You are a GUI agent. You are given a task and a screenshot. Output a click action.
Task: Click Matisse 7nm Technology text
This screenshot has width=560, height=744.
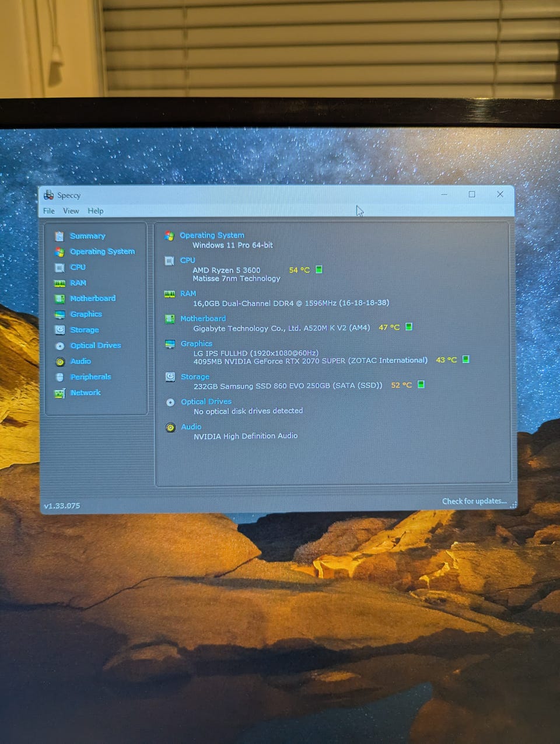pos(236,278)
